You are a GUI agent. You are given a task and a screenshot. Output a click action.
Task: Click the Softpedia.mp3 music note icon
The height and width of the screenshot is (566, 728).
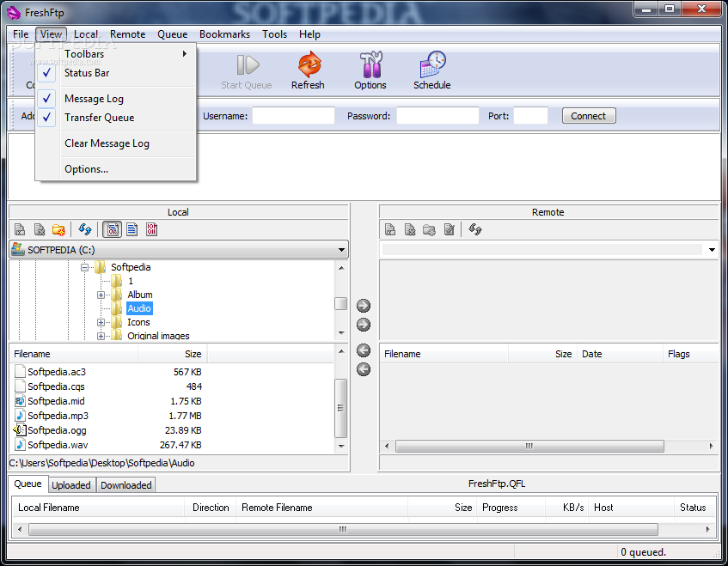[x=20, y=416]
